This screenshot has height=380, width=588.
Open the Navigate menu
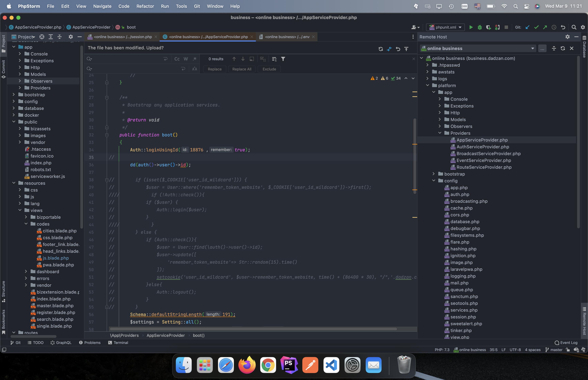tap(102, 6)
